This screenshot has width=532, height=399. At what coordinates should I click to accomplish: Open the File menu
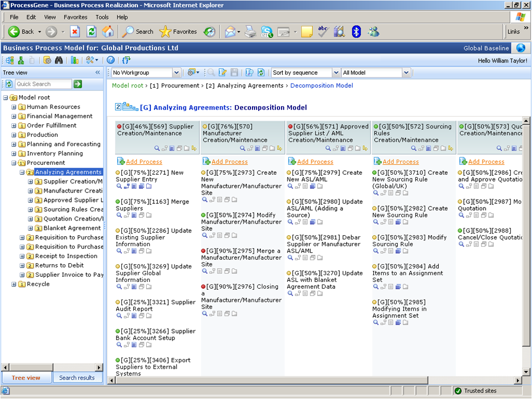[14, 17]
